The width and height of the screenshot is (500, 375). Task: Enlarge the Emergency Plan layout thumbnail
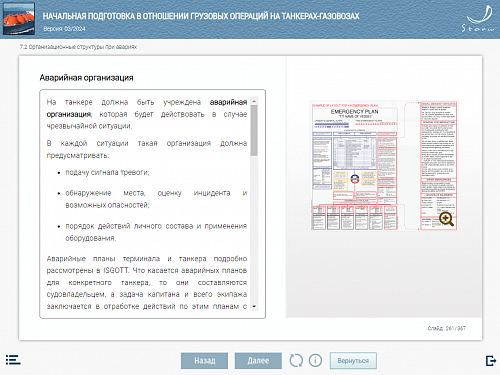[x=384, y=165]
